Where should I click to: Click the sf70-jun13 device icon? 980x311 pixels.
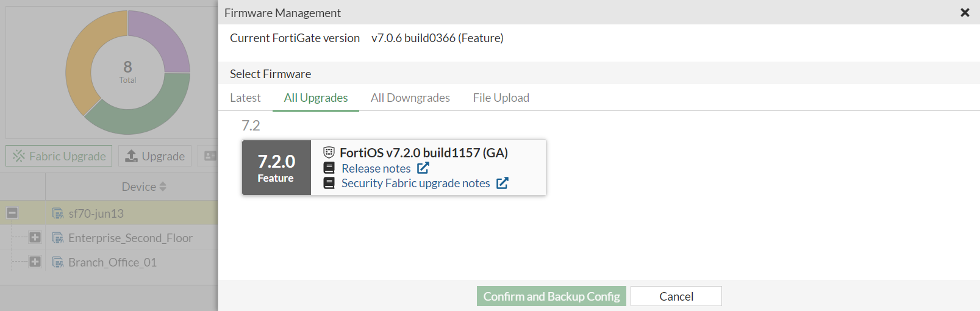pos(58,213)
